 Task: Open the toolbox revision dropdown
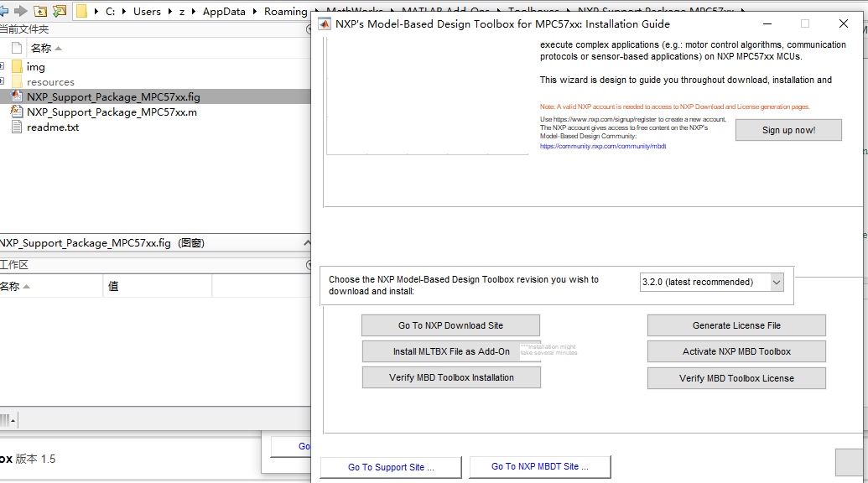(777, 282)
